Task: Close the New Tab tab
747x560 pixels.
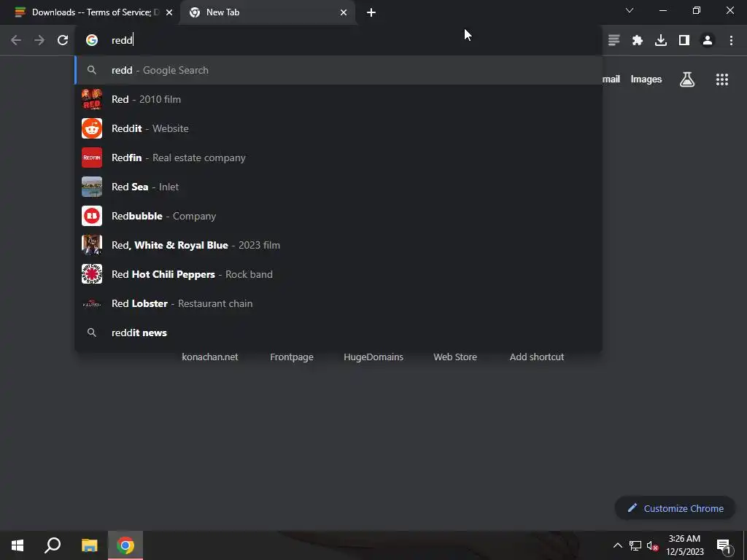Action: click(344, 12)
